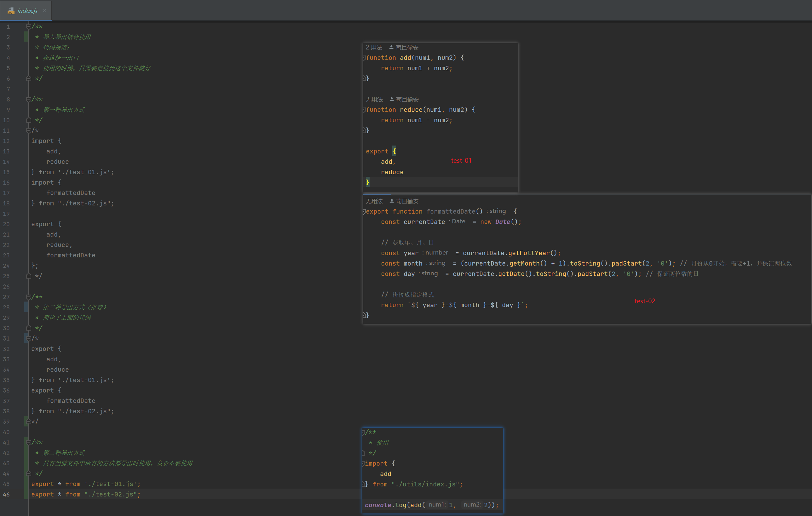Collapse the third export comment at line 41
The height and width of the screenshot is (516, 812).
(x=29, y=443)
